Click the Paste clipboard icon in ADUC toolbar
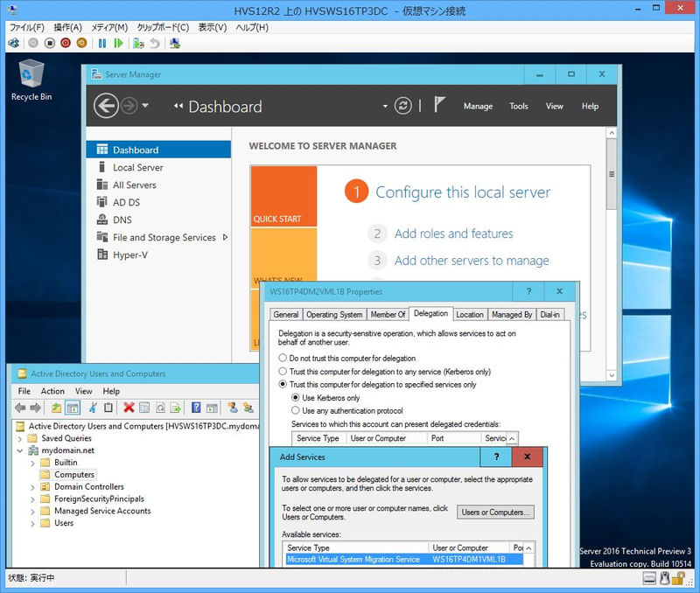The height and width of the screenshot is (593, 700). [x=108, y=408]
